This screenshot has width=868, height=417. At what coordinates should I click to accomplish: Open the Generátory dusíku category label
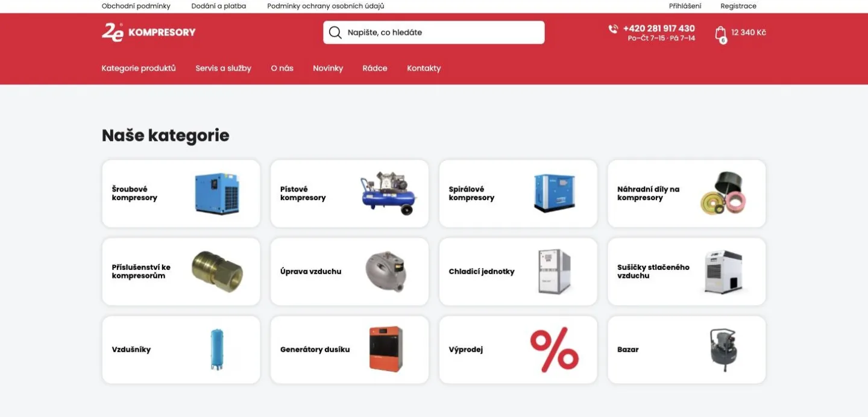tap(315, 350)
